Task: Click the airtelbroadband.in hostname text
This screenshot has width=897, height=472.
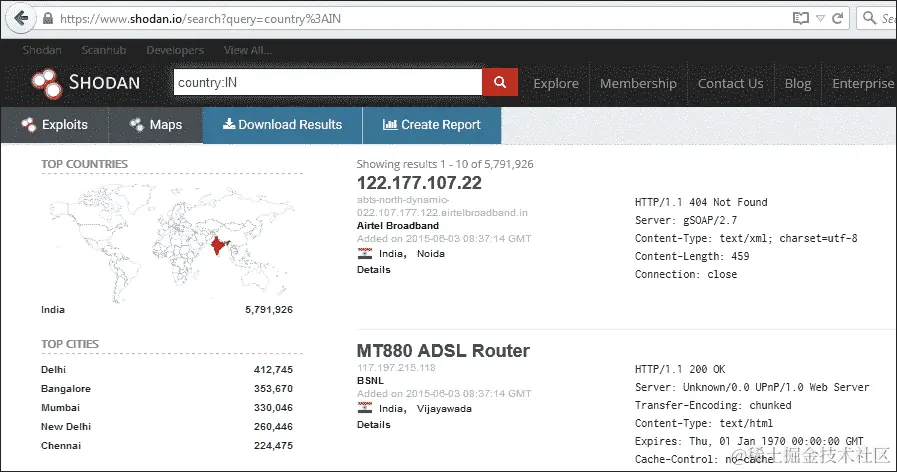Action: point(442,206)
